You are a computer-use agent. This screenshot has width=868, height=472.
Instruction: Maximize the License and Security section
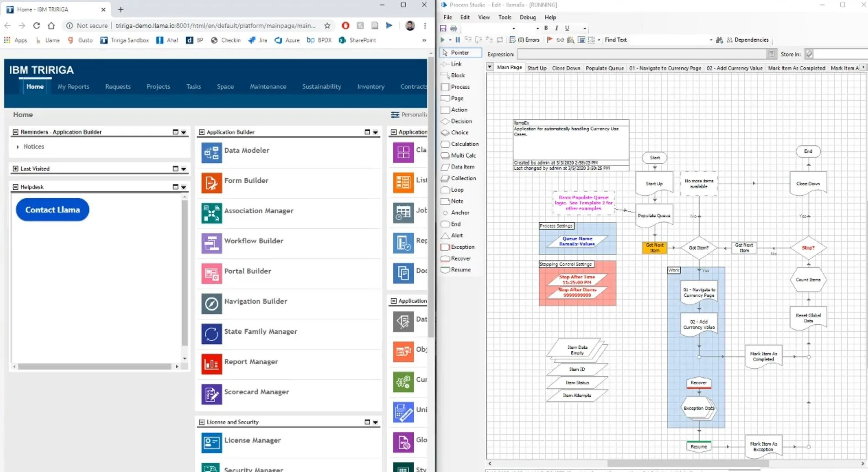[x=367, y=422]
